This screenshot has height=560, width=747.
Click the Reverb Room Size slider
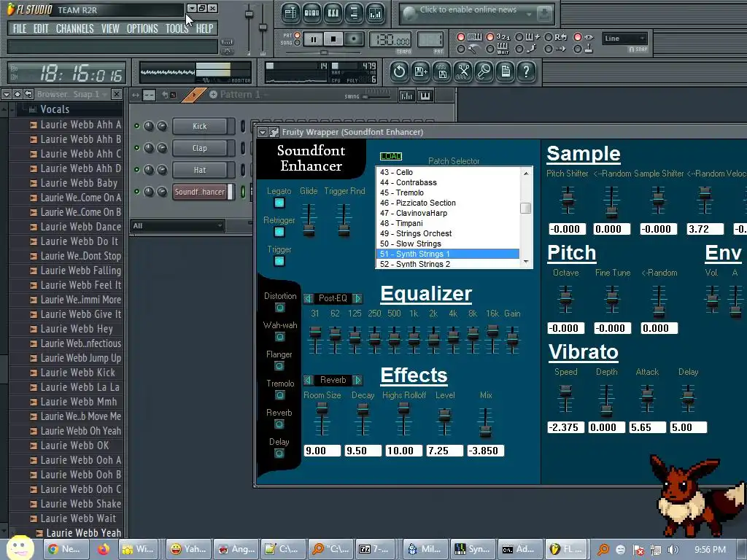(x=322, y=419)
